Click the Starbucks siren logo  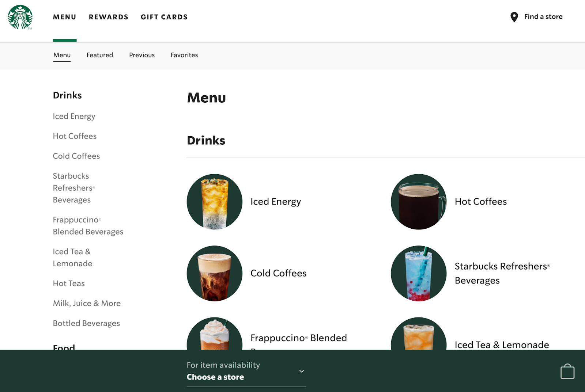(x=20, y=17)
